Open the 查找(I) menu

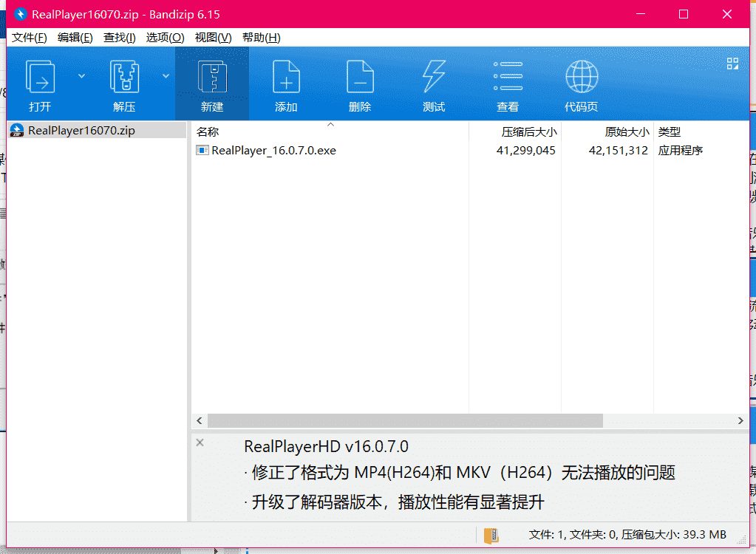119,38
